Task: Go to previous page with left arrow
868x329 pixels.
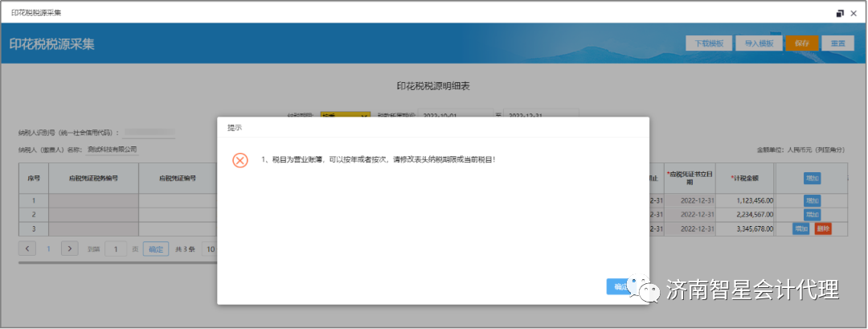Action: 27,248
